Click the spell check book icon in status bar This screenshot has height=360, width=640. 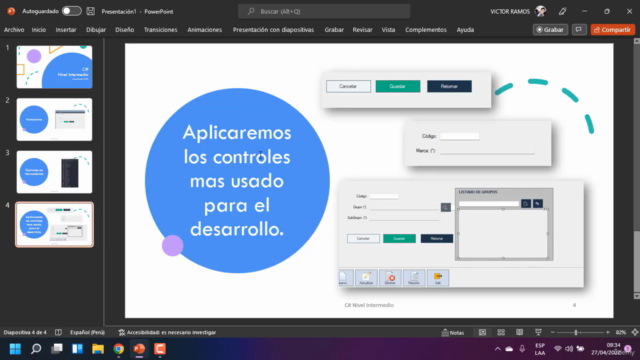[x=58, y=332]
